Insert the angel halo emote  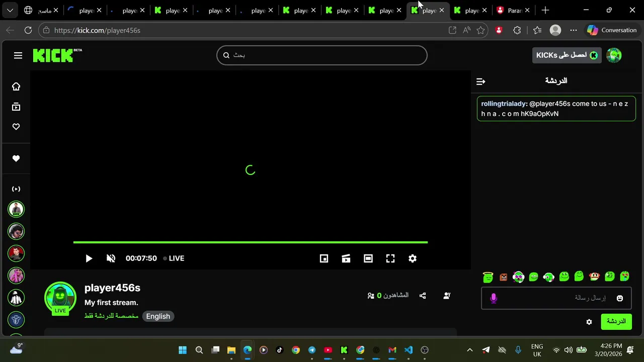pos(488,277)
